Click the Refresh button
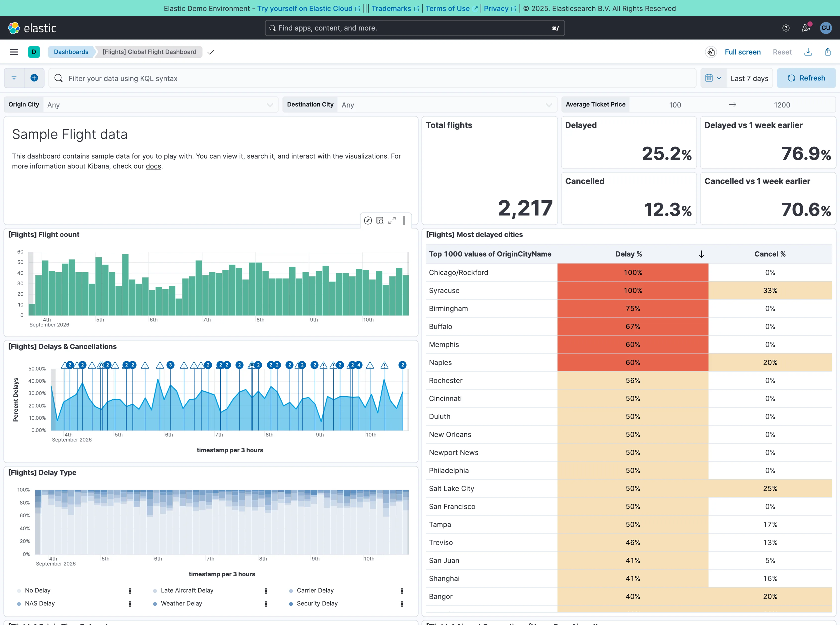Screen dimensions: 840x625 coord(806,78)
